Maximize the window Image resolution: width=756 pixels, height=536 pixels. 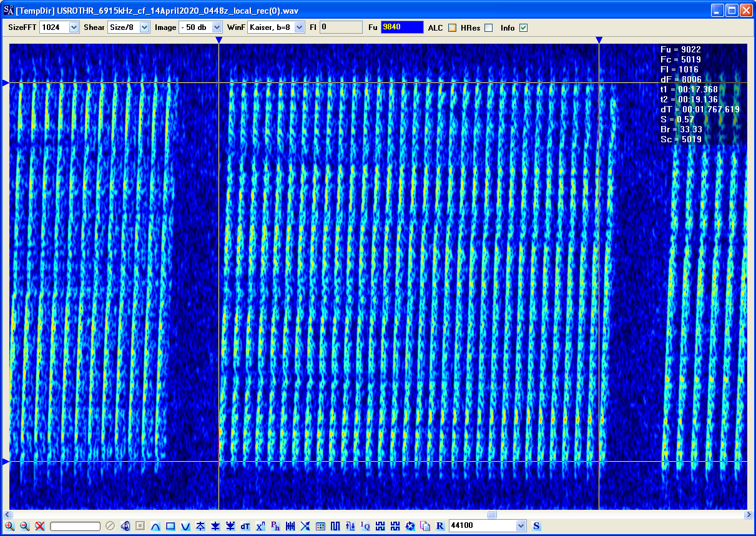(x=732, y=10)
